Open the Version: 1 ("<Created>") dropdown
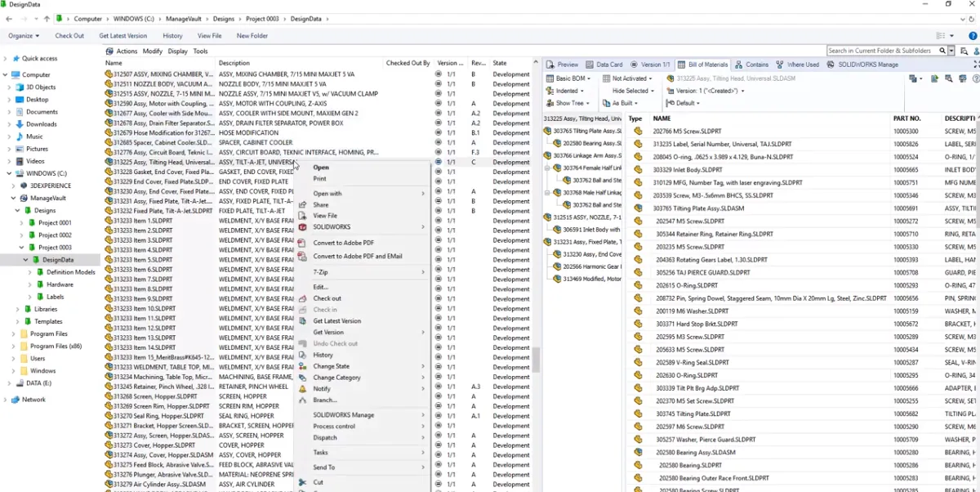Screen dimensions: 980x492 coord(706,91)
